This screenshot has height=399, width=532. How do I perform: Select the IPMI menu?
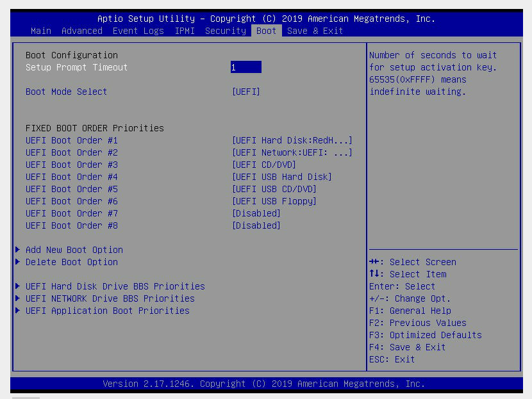click(x=185, y=30)
